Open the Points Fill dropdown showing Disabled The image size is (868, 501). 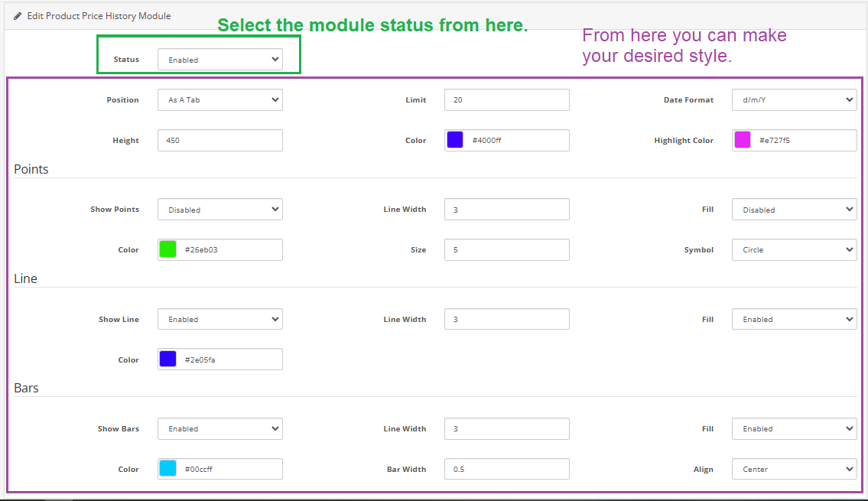tap(794, 210)
